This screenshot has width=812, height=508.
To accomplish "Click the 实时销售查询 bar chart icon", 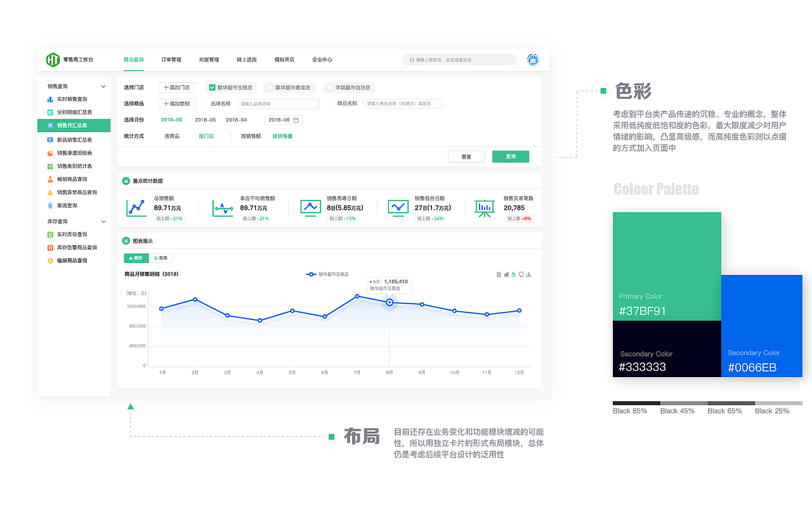I will (51, 99).
